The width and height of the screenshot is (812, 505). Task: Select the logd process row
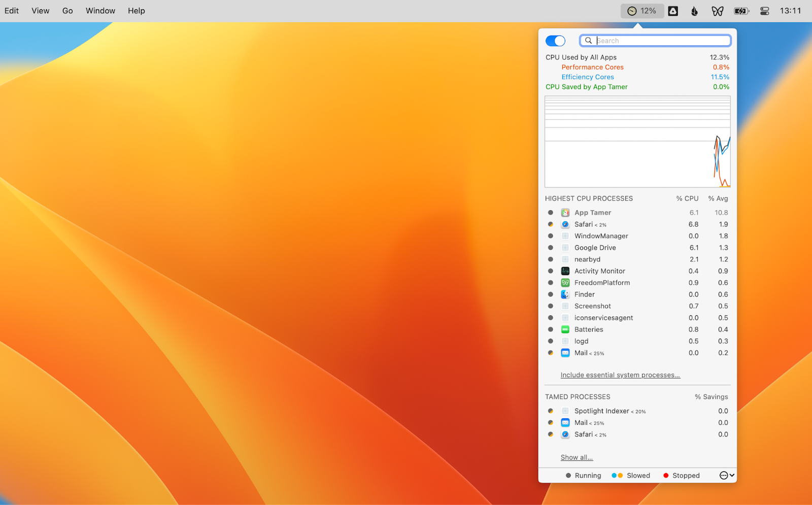(637, 341)
